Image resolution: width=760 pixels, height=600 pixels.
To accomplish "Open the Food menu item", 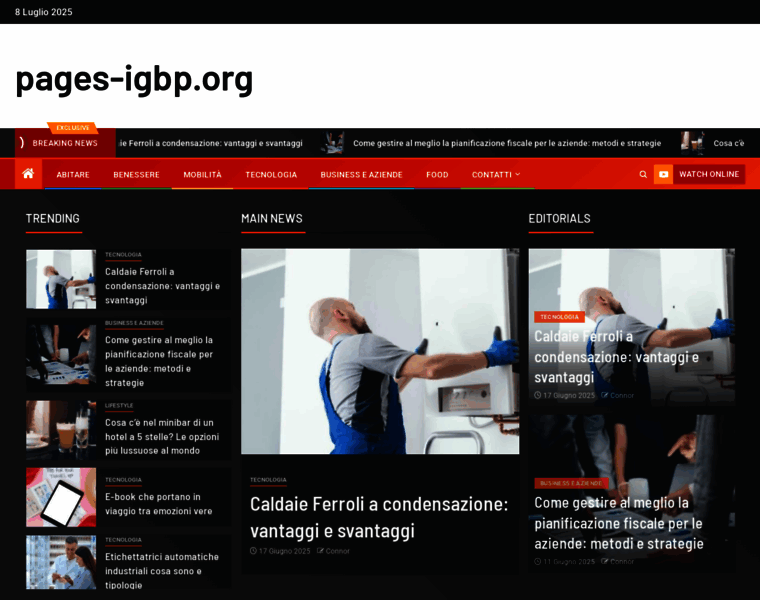I will [437, 174].
